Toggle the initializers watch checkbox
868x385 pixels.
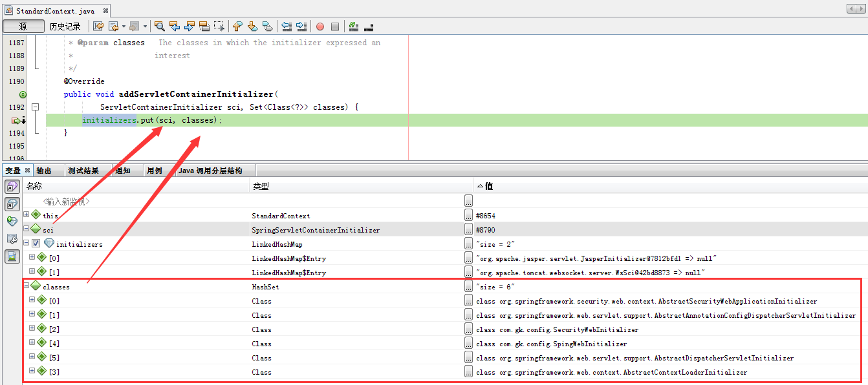point(36,244)
